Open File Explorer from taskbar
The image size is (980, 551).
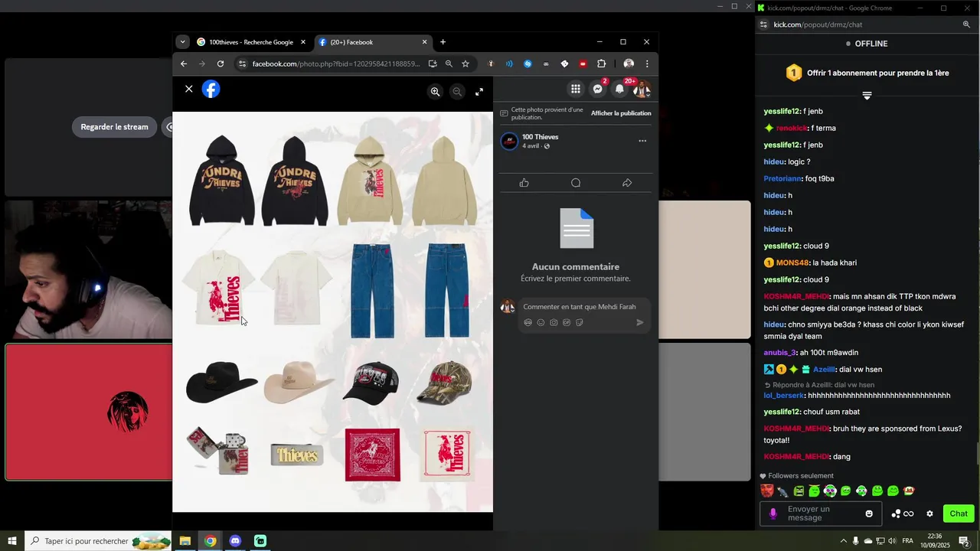tap(185, 541)
